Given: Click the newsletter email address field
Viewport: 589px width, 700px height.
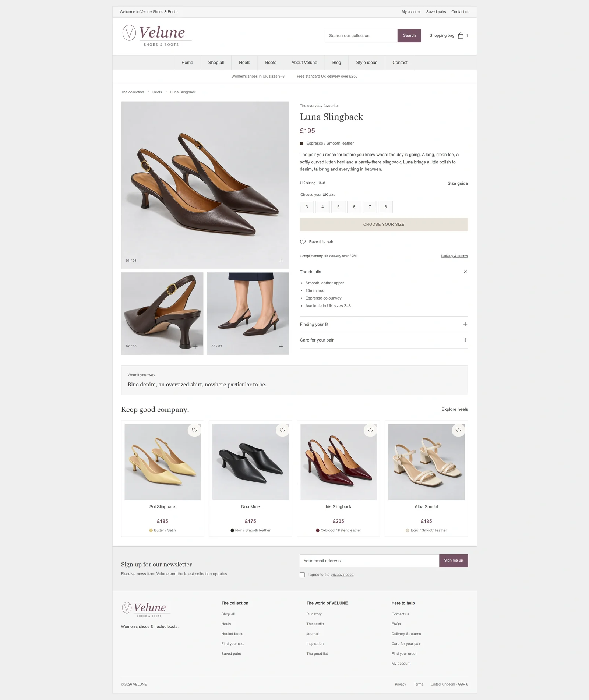Looking at the screenshot, I should pos(369,561).
